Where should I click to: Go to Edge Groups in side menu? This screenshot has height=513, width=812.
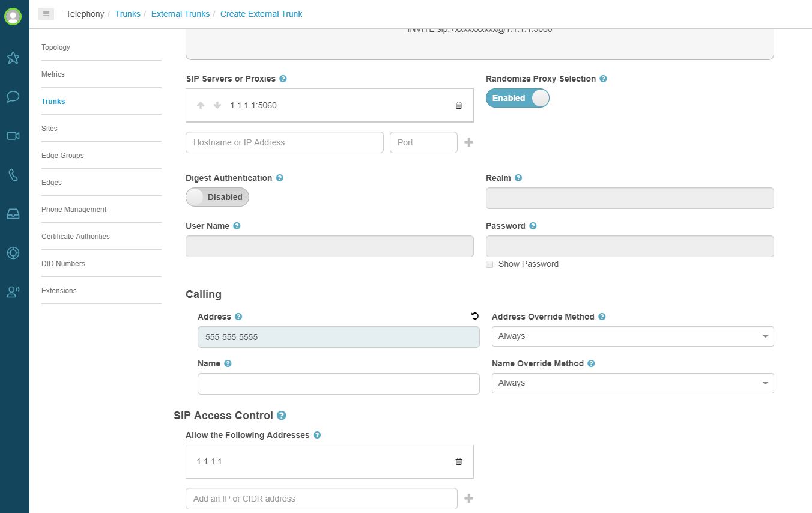pyautogui.click(x=62, y=156)
